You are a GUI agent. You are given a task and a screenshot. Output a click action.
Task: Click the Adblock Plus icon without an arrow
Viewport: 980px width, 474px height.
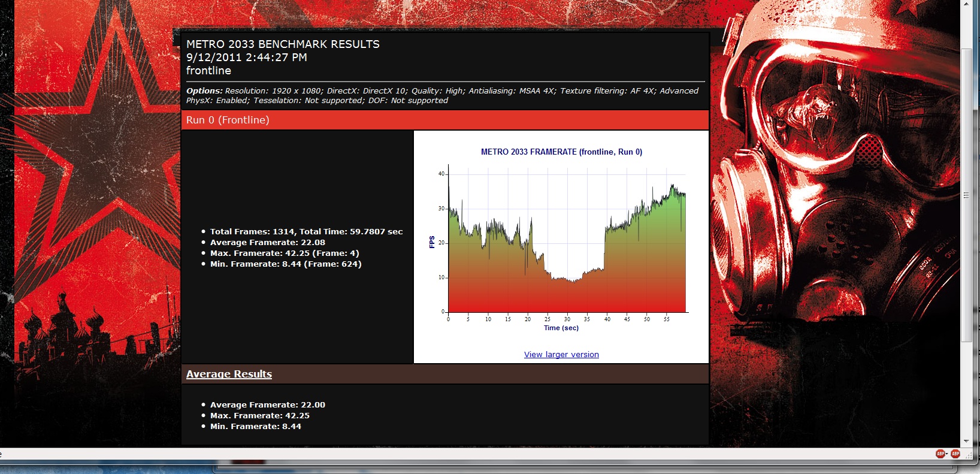pyautogui.click(x=955, y=454)
